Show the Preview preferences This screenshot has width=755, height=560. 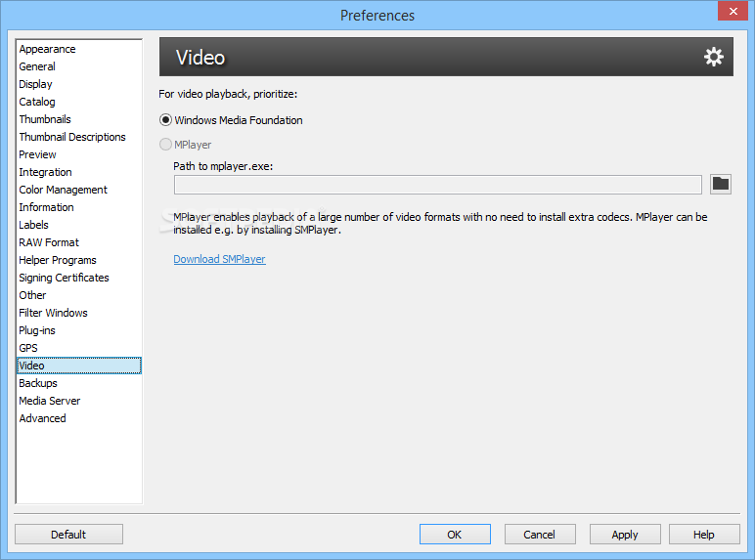(x=79, y=155)
